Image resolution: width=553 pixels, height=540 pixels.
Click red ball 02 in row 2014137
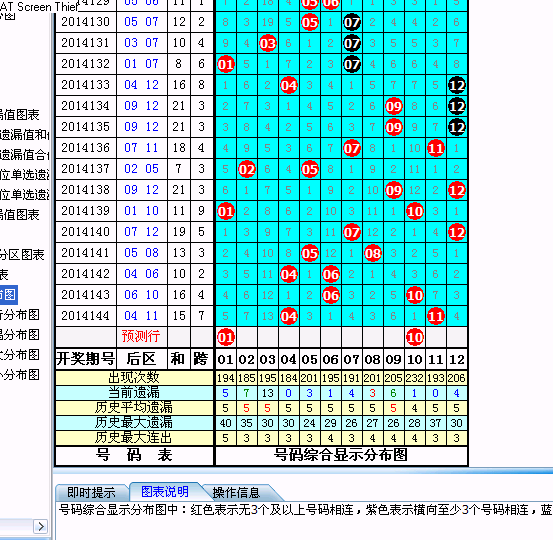247,170
